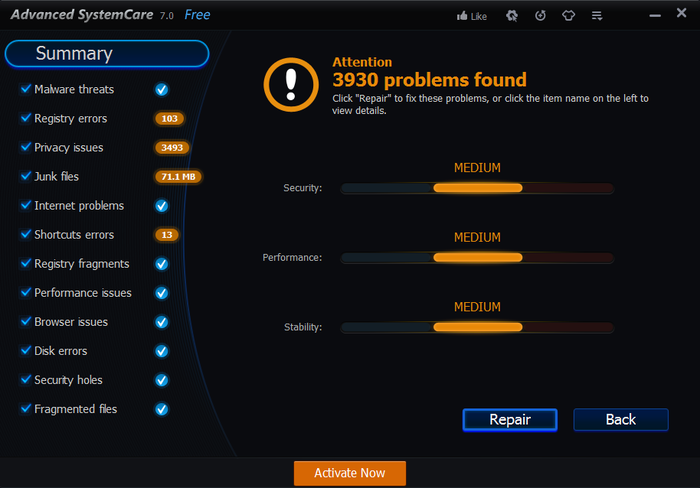Open the skin shirt icon

(568, 16)
